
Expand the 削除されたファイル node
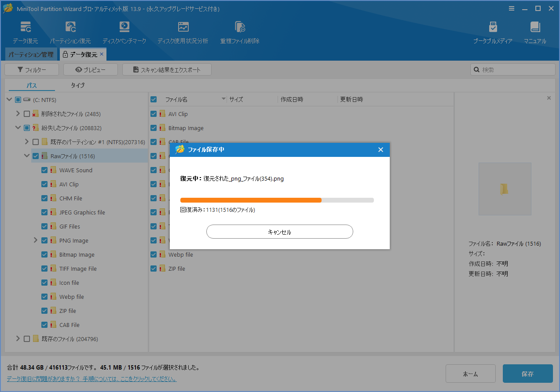(x=18, y=114)
